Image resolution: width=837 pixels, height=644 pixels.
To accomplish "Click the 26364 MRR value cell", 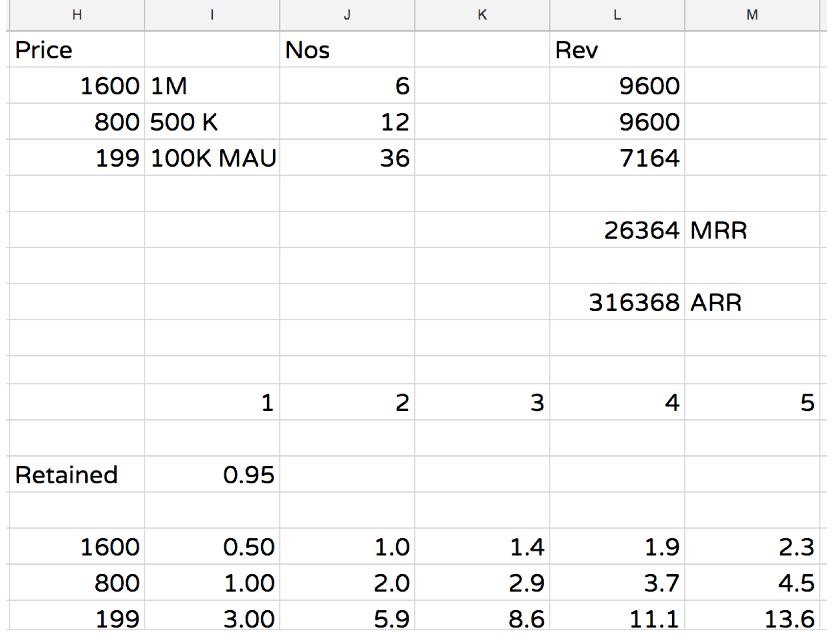I will point(617,230).
